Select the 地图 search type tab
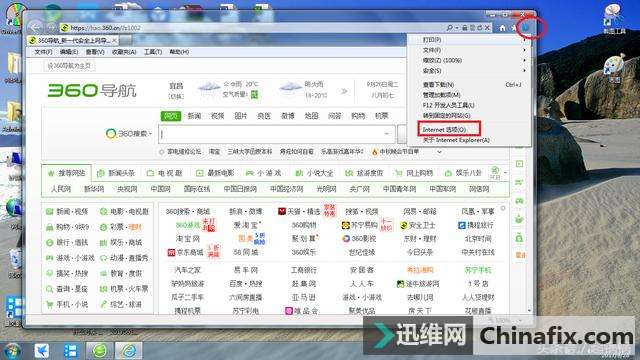Viewport: 640px width, 360px height. [311, 116]
